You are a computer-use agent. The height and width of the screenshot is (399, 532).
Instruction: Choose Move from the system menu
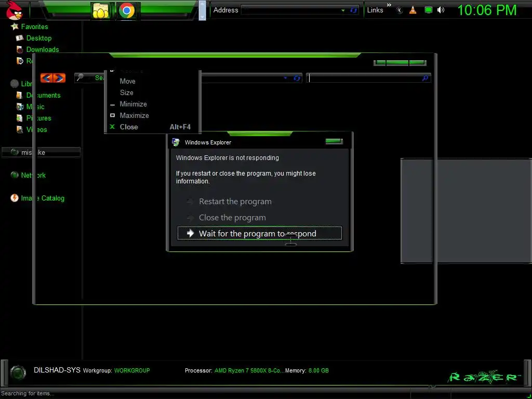click(128, 81)
